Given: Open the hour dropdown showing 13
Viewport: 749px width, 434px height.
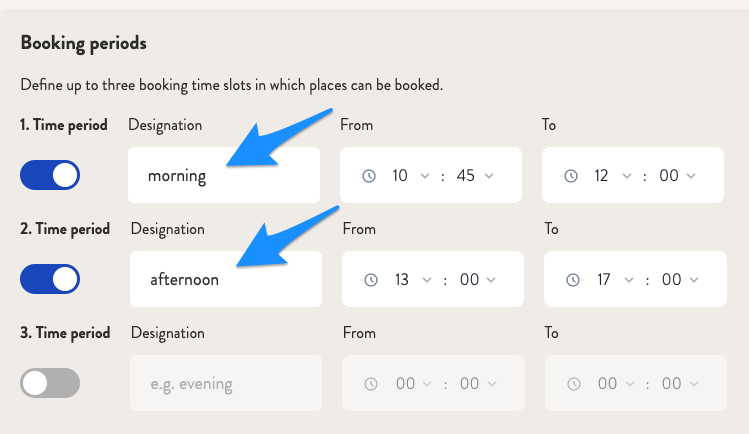Looking at the screenshot, I should pyautogui.click(x=413, y=280).
